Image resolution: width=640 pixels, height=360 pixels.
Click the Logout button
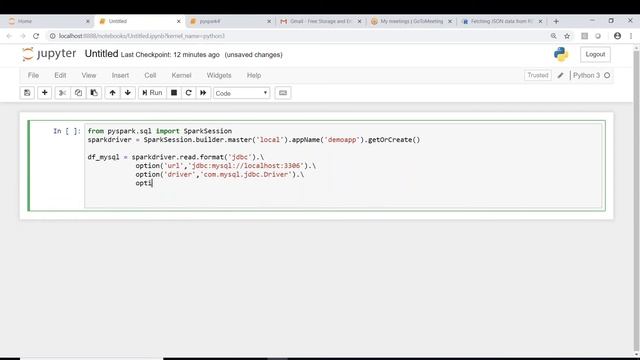[595, 54]
